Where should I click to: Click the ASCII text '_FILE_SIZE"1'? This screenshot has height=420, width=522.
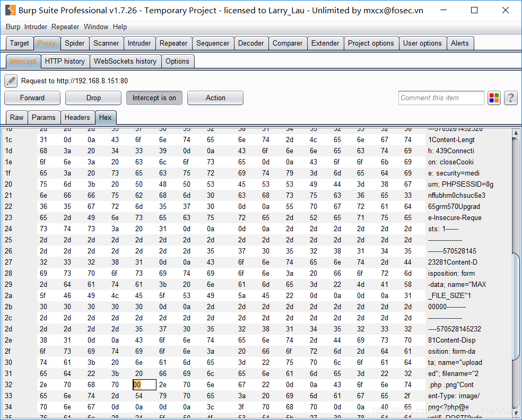(x=449, y=295)
